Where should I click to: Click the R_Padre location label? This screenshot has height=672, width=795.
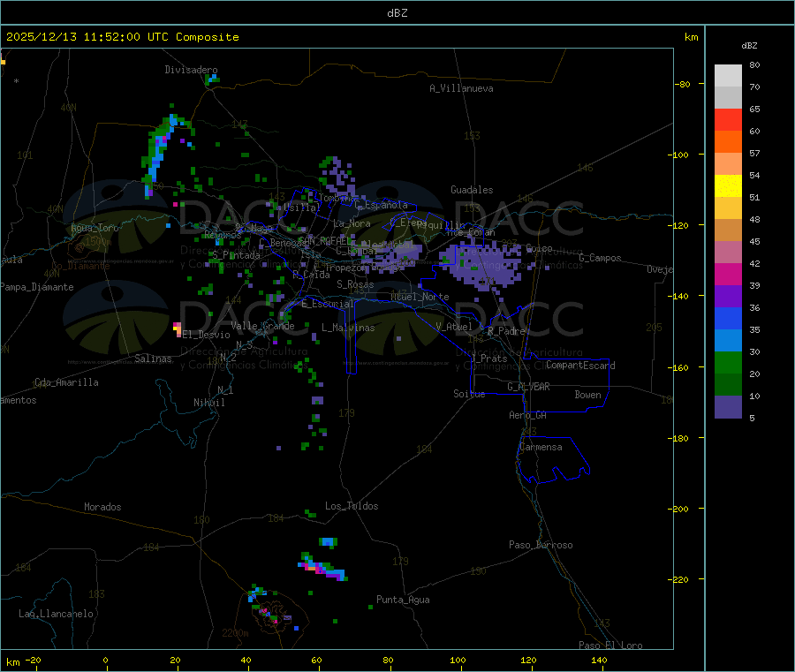506,331
